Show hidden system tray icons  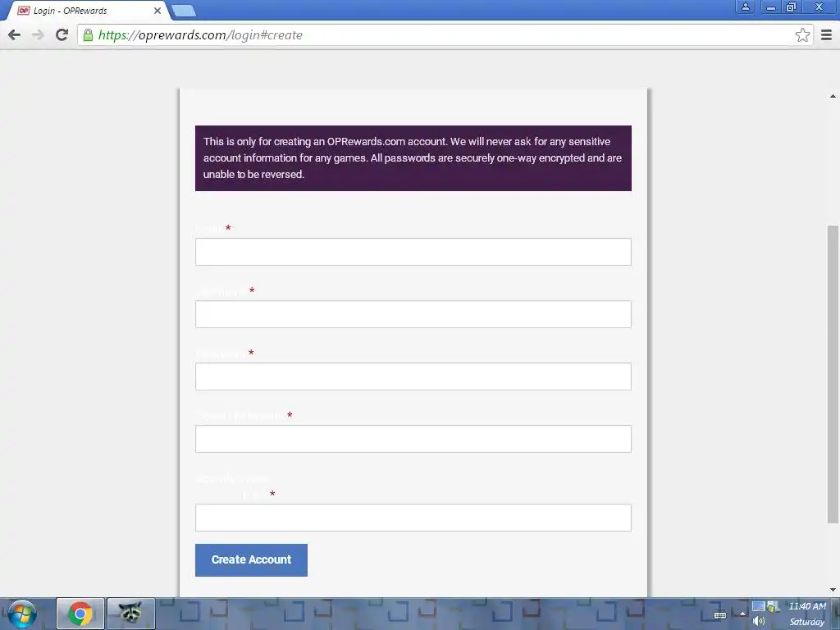tap(742, 614)
